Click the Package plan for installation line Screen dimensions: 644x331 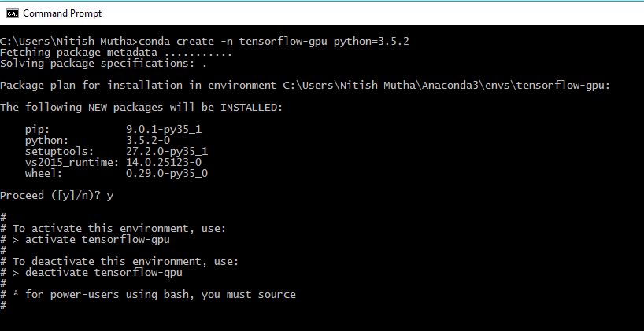tap(305, 86)
